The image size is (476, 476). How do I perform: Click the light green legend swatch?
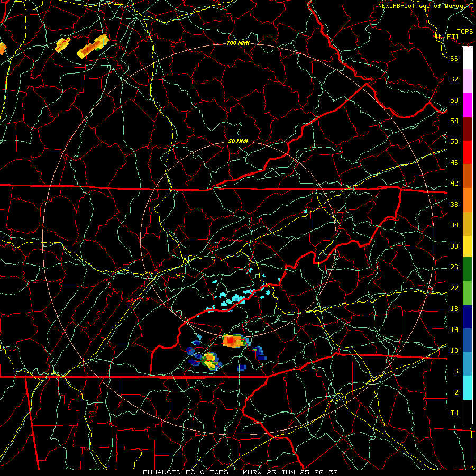(467, 293)
